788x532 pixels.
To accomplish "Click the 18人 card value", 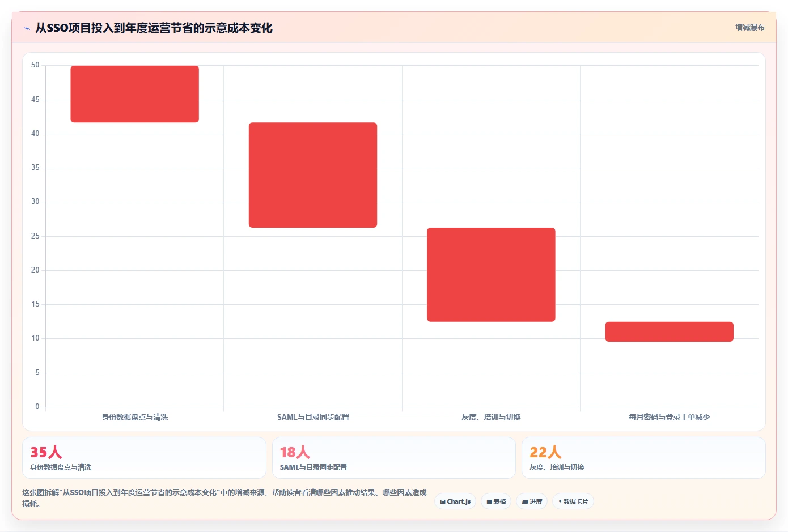I will (x=295, y=452).
